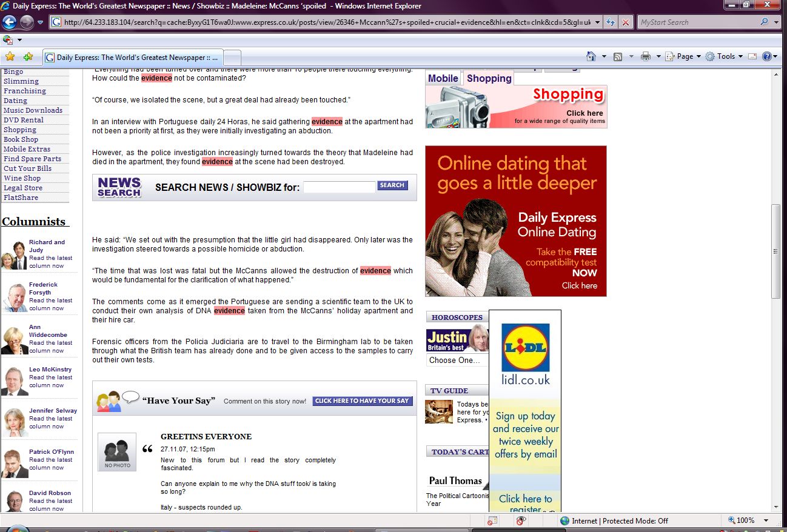Switch to the Shopping tab

tap(489, 78)
